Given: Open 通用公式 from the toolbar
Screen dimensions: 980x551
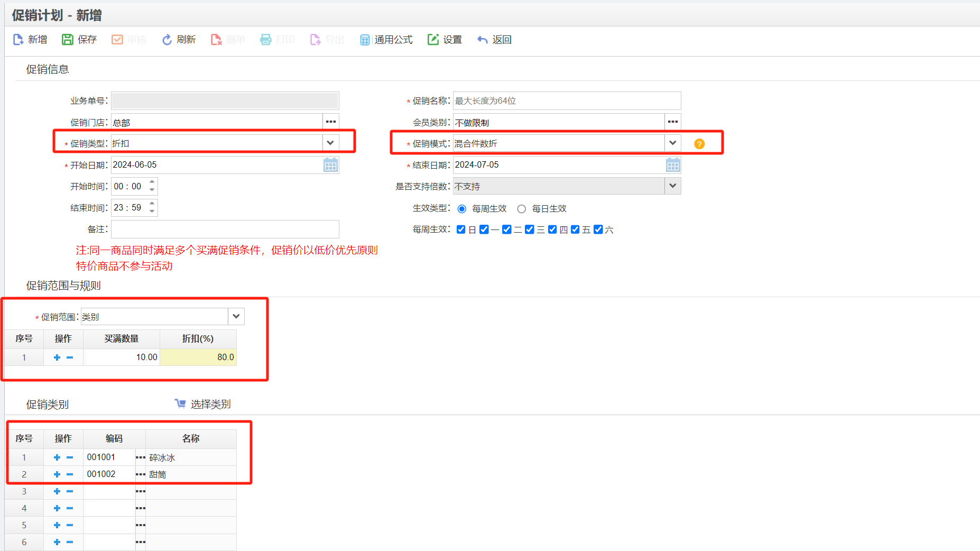Looking at the screenshot, I should click(386, 40).
